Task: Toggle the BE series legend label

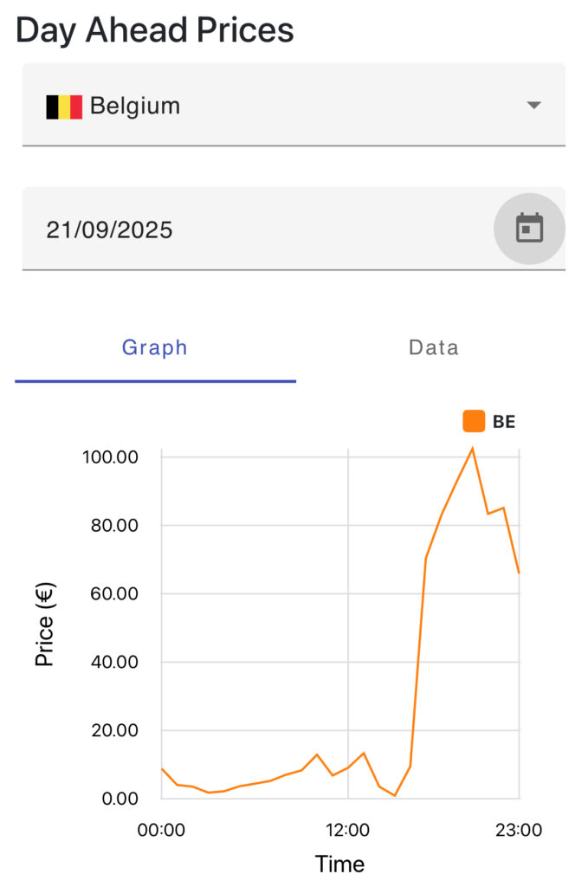Action: pos(504,422)
